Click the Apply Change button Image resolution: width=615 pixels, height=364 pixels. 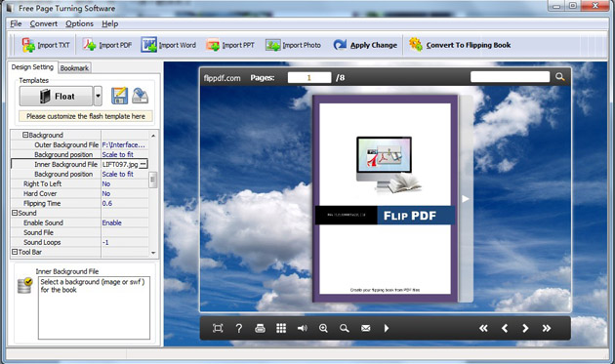365,45
